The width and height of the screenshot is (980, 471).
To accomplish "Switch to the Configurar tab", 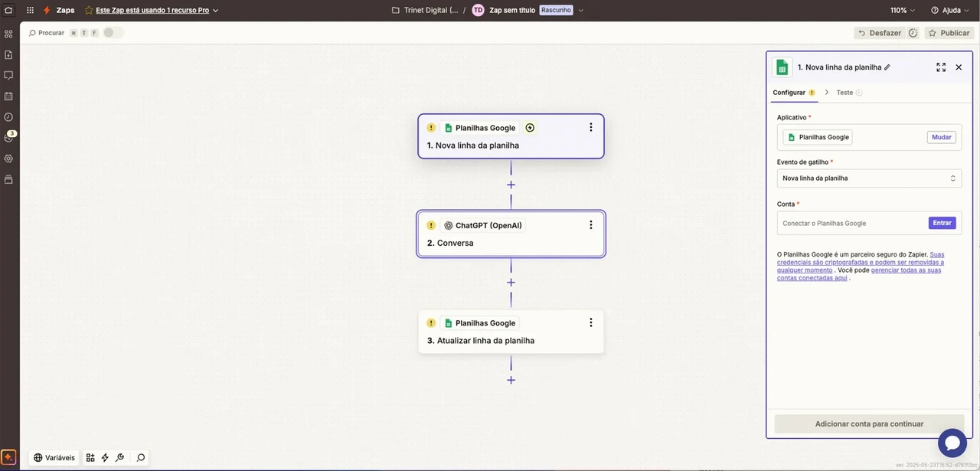I will [794, 93].
